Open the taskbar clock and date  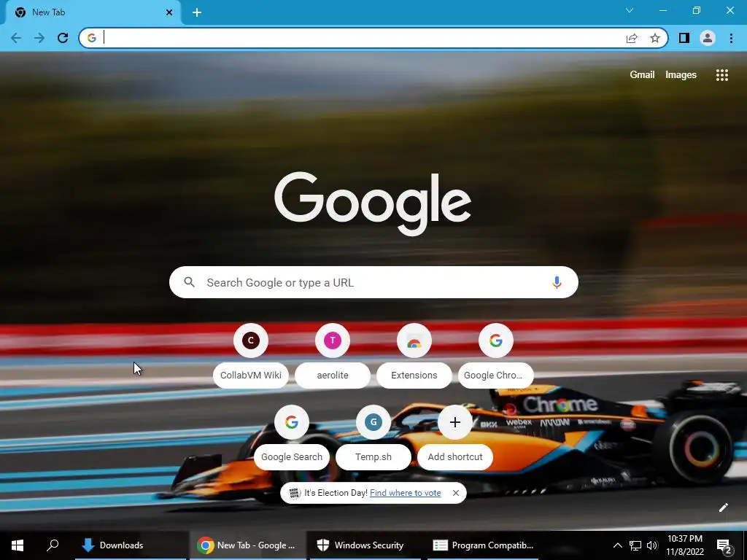click(x=684, y=545)
